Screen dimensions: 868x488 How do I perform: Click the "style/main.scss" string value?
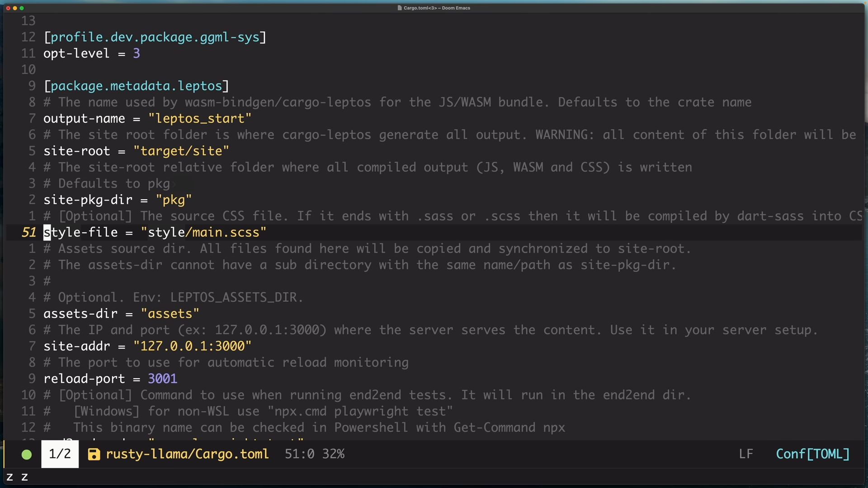click(203, 233)
